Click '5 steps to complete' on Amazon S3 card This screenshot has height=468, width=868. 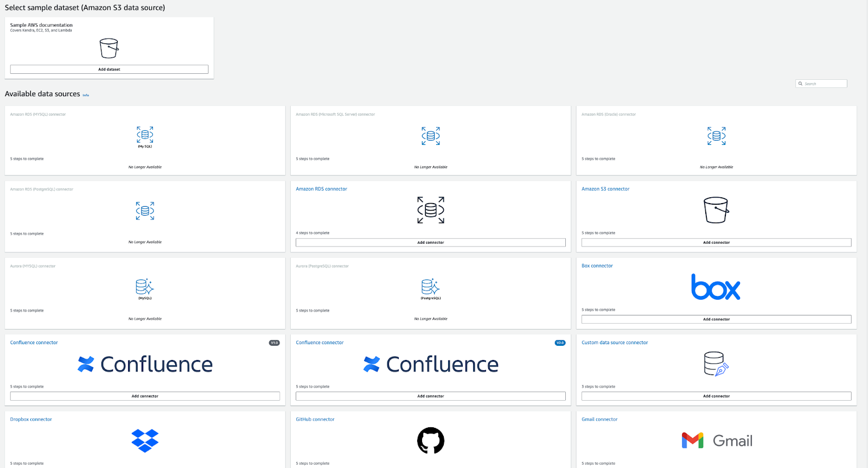(598, 233)
